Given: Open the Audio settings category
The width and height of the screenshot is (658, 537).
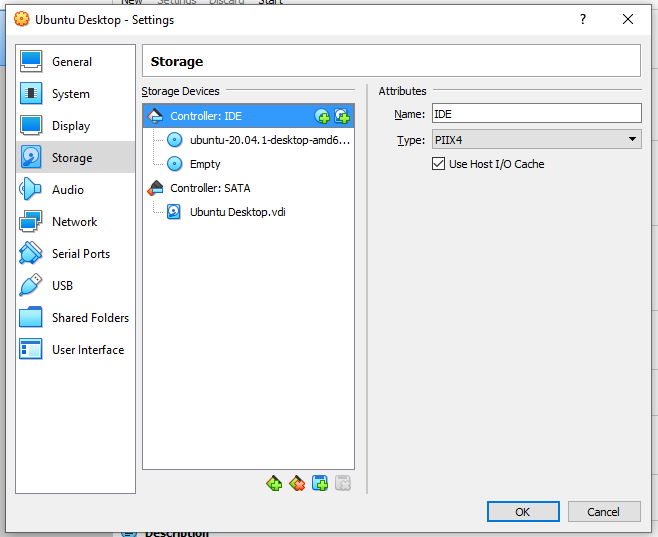Looking at the screenshot, I should pos(76,190).
